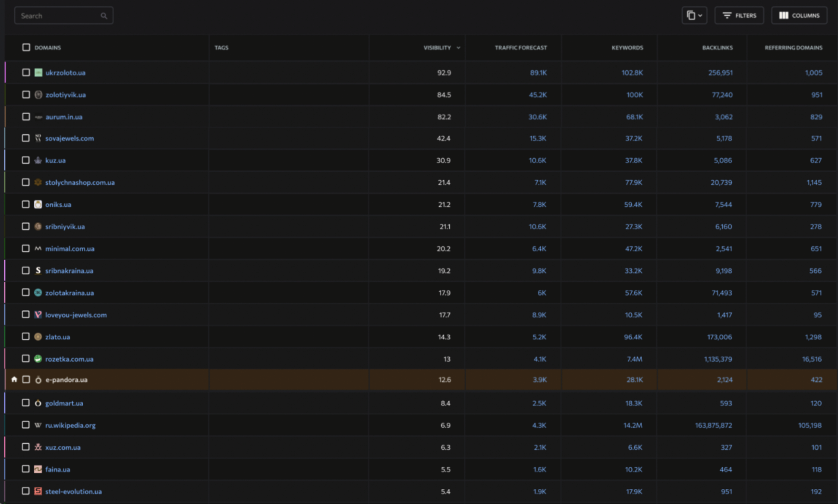Sort by Referring Domains column
This screenshot has width=838, height=504.
(x=794, y=47)
